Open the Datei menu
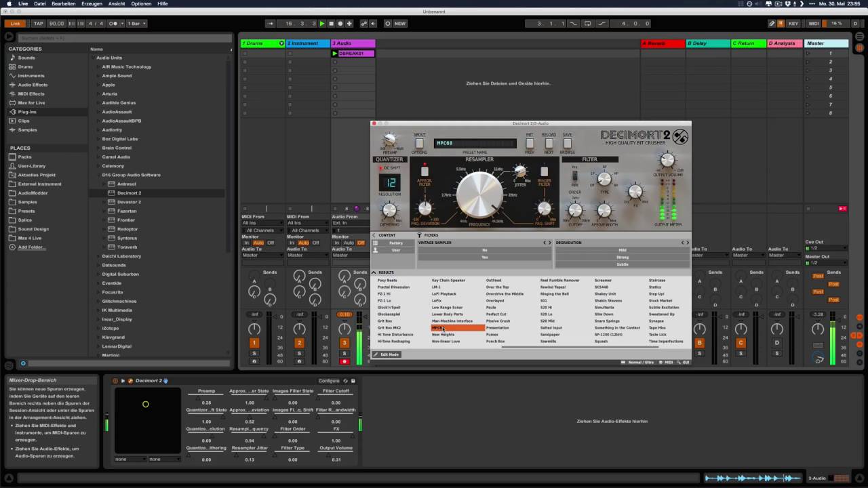Screen dimensions: 868x488 tap(40, 3)
